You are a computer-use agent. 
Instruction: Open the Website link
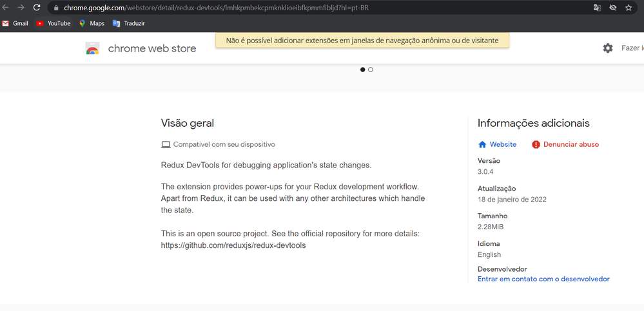tap(503, 144)
